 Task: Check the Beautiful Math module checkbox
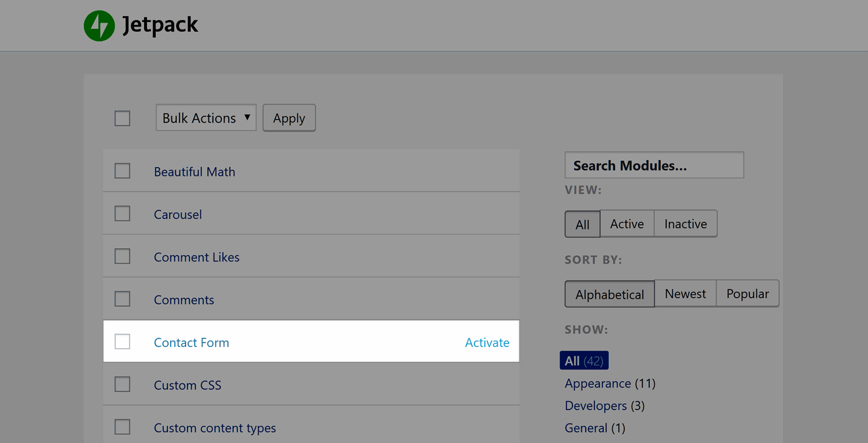122,171
